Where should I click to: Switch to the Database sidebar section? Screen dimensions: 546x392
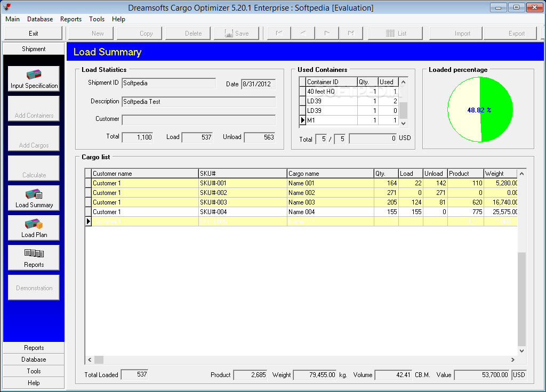(34, 360)
